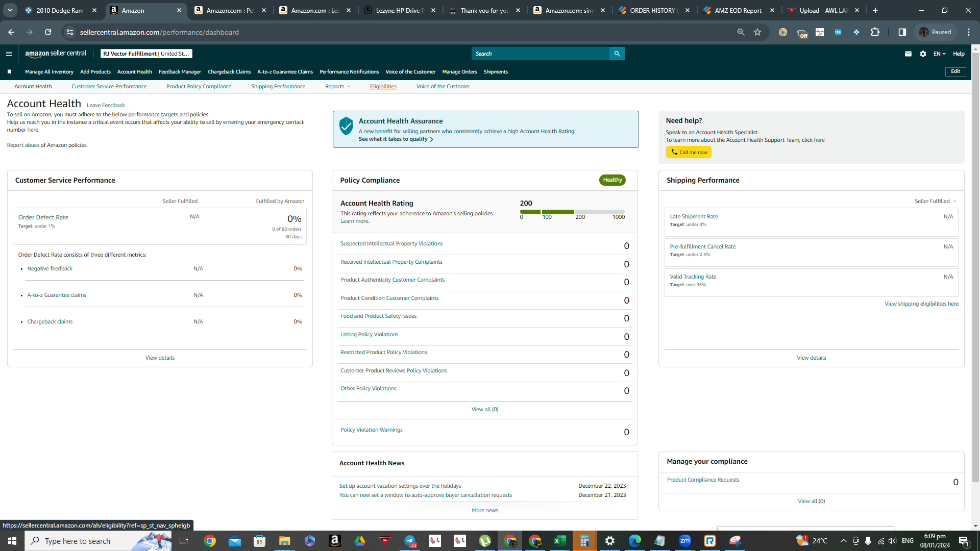Click the Account Health Rating progress bar

[x=572, y=212]
